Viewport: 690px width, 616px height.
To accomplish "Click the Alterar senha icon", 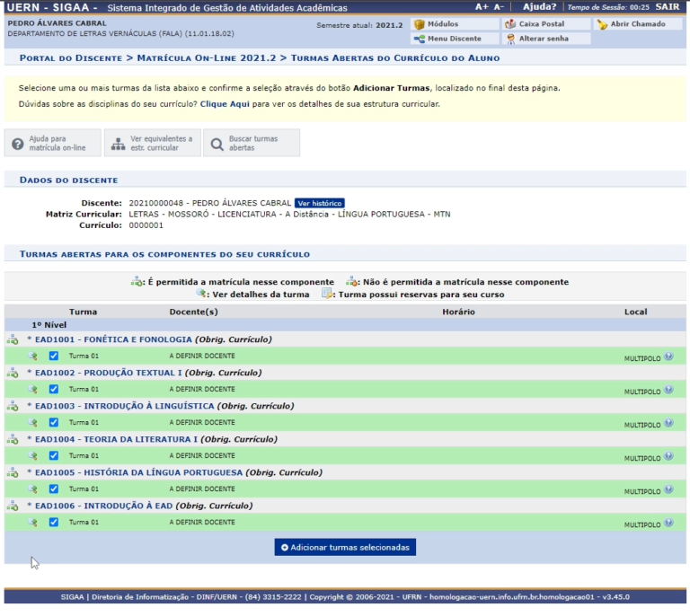I will coord(510,39).
